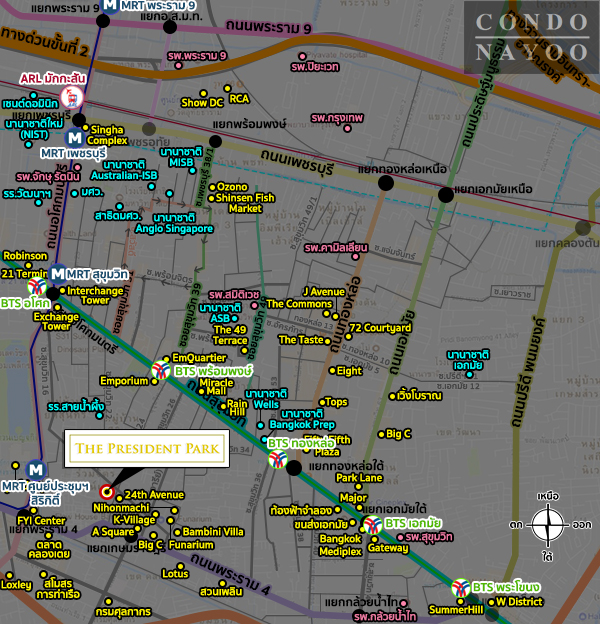The height and width of the screenshot is (624, 600).
Task: Click the 21 Terminal label
Action: tap(24, 274)
